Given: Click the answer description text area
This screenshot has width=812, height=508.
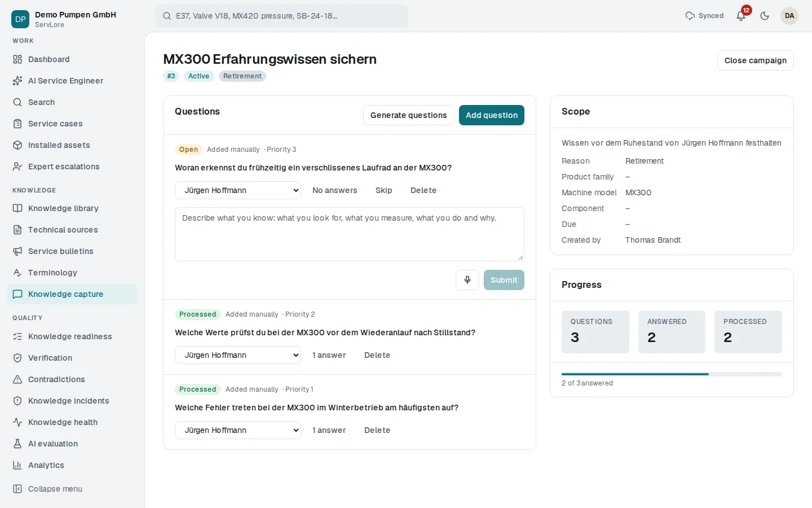Looking at the screenshot, I should [x=350, y=234].
